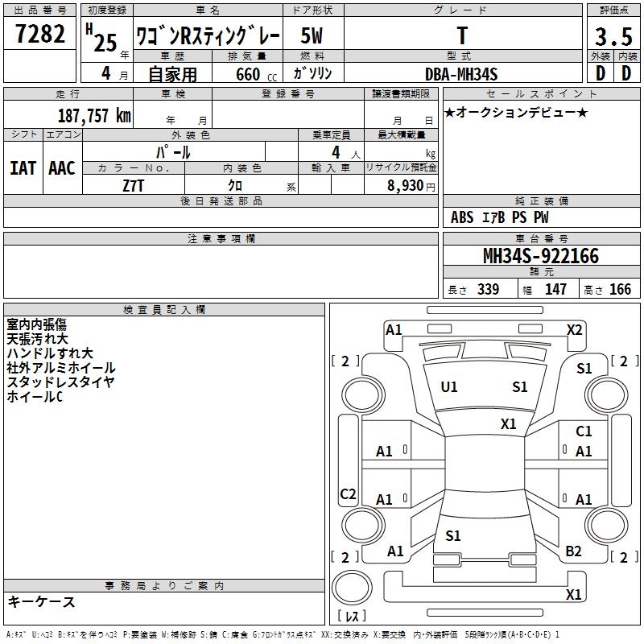Click the C1 corrosion mark on the diagram
Screen dimensions: 644x644
[x=584, y=431]
